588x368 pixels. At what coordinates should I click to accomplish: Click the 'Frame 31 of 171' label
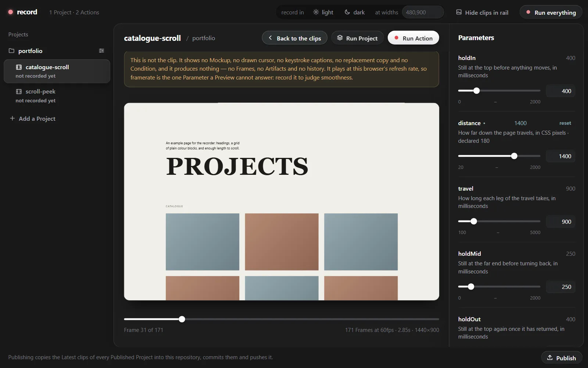coord(144,330)
